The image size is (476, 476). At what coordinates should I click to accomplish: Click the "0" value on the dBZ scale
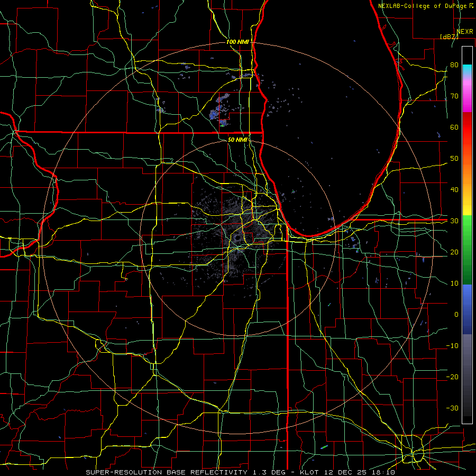[x=456, y=315]
